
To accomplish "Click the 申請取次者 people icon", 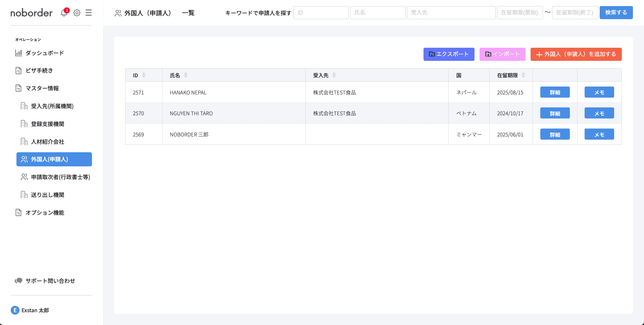I will click(24, 177).
